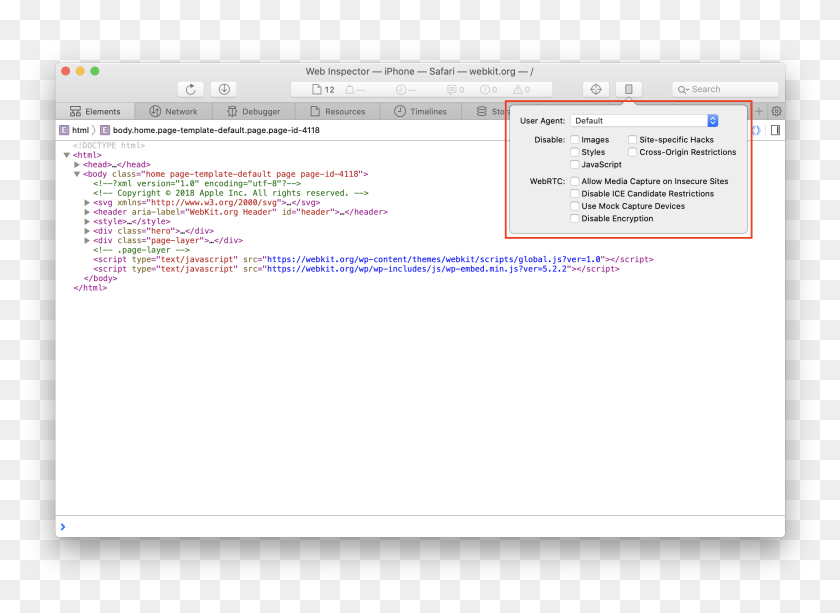Expand the div class page-layer node

pyautogui.click(x=87, y=241)
